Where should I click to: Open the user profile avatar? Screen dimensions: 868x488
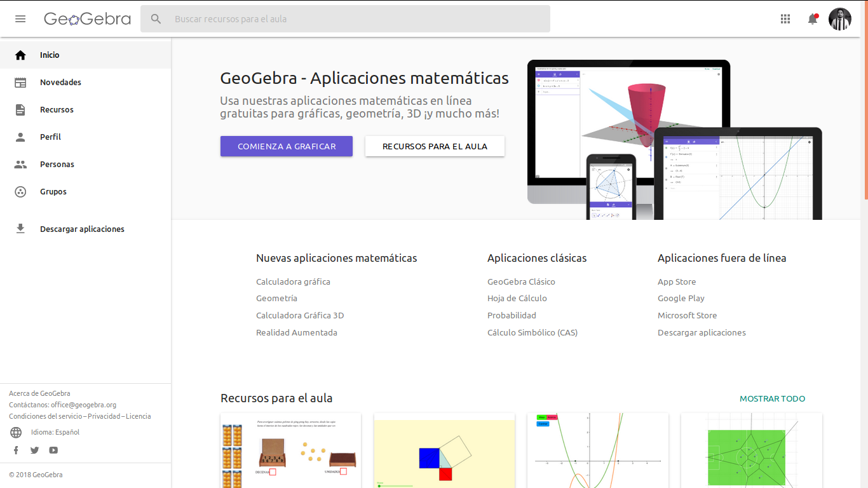tap(840, 19)
